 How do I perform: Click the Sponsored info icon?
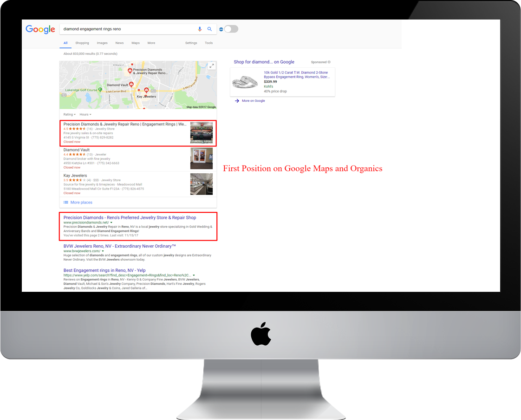329,62
